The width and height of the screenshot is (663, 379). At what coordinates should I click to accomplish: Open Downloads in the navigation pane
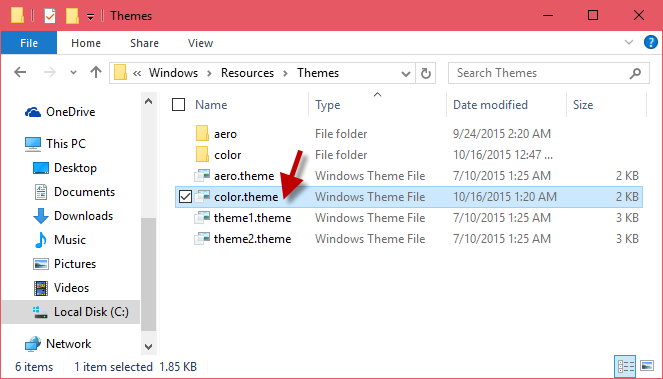(x=73, y=216)
